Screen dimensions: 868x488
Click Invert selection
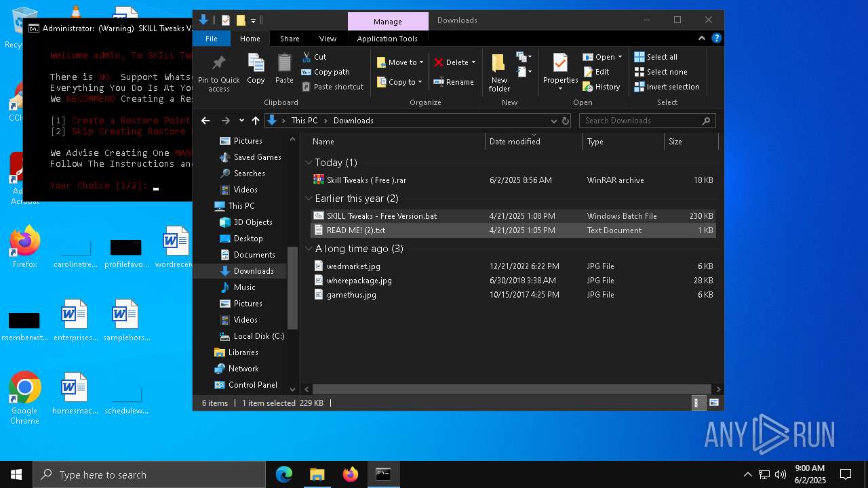tap(667, 87)
